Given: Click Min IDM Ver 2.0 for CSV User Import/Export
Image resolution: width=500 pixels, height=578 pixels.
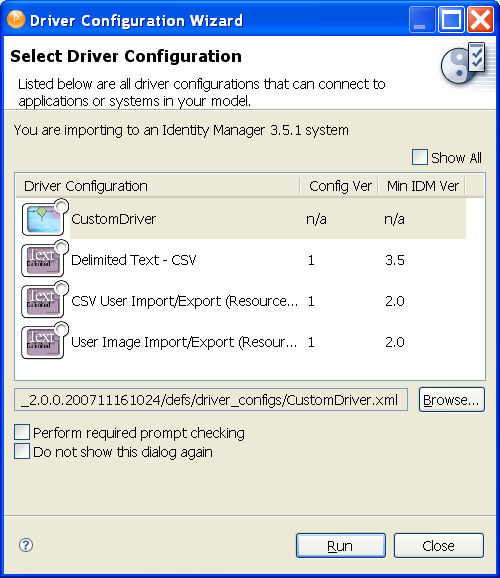Looking at the screenshot, I should [x=395, y=301].
